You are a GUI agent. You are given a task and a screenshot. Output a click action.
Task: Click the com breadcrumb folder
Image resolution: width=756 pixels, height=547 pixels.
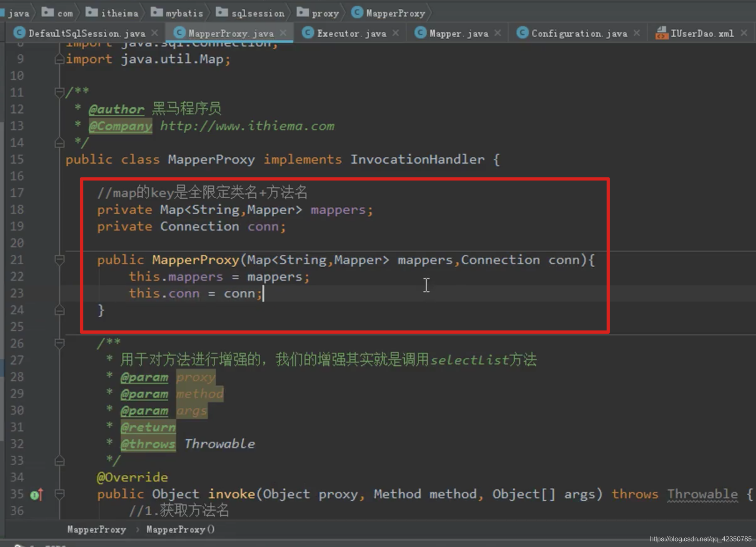pos(57,13)
